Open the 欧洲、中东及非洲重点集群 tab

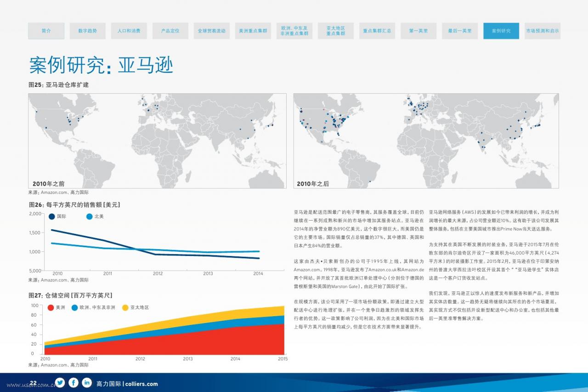point(294,31)
